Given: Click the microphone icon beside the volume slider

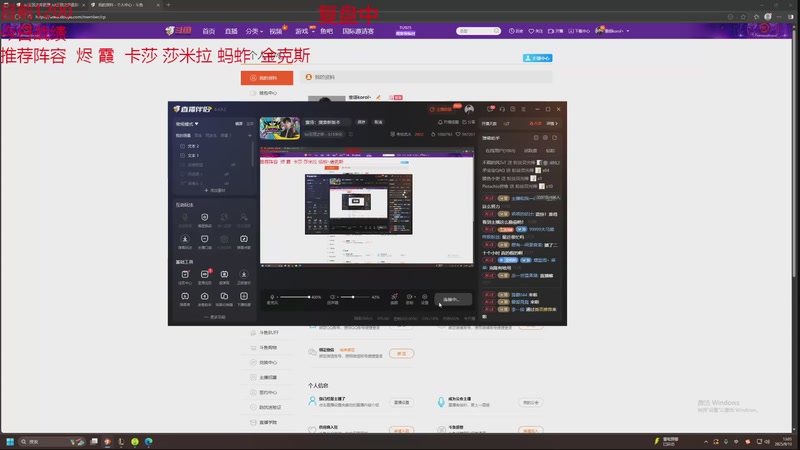Looking at the screenshot, I should click(272, 297).
